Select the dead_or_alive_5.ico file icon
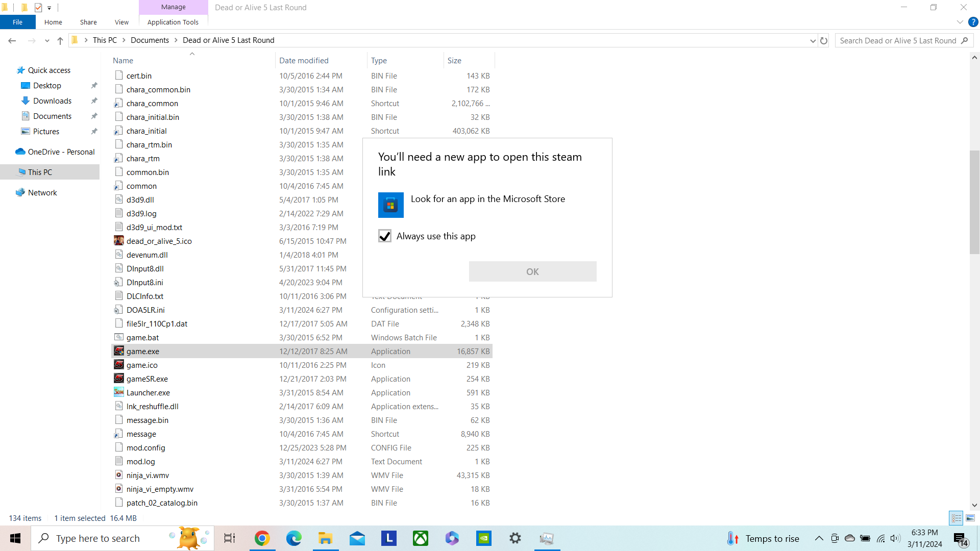 119,241
